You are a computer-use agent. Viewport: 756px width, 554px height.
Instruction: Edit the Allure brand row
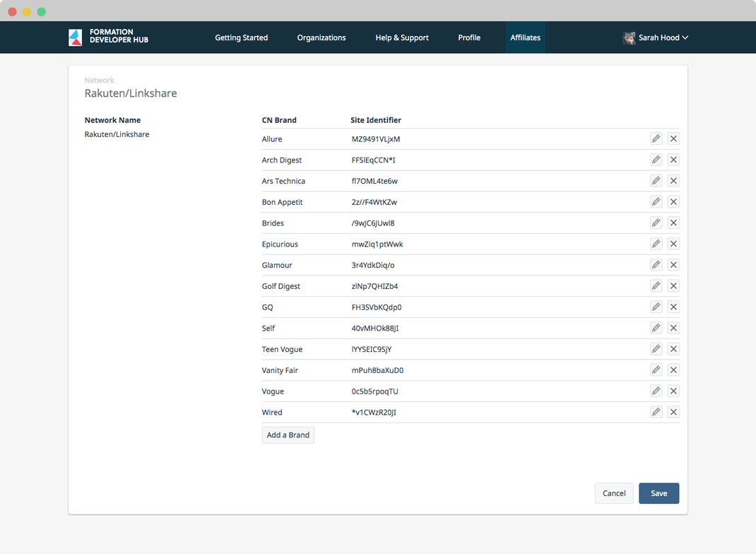click(x=656, y=139)
